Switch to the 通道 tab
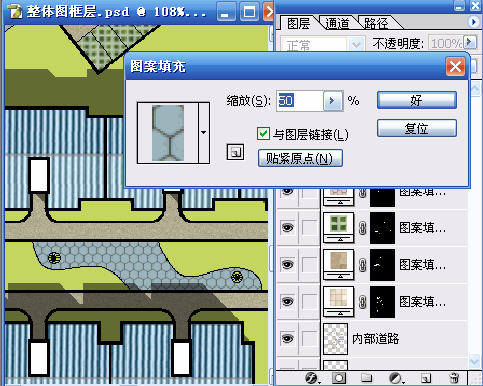Screen dimensions: 483x386 [x=337, y=23]
